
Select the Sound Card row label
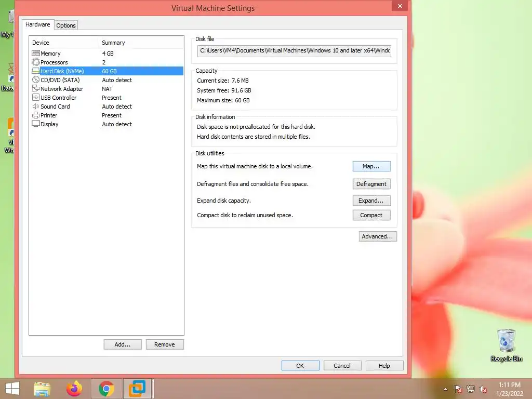55,107
